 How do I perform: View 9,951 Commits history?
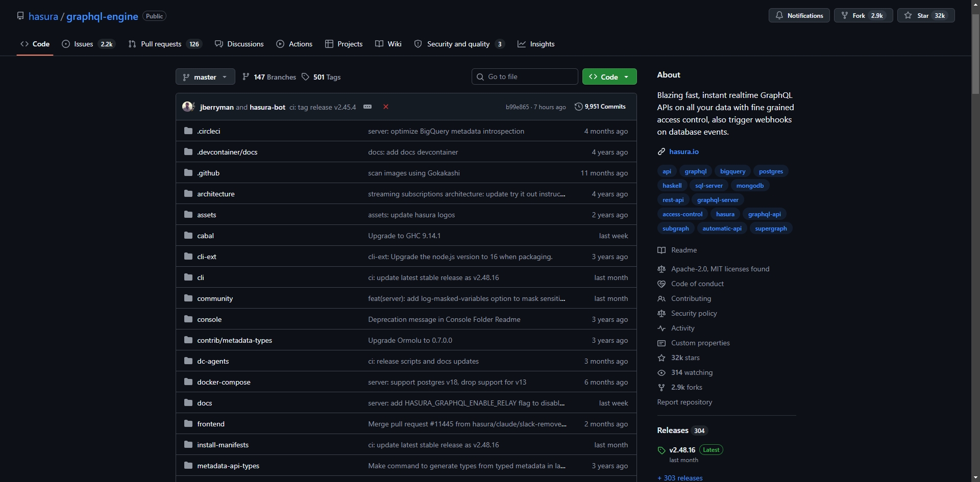coord(600,107)
